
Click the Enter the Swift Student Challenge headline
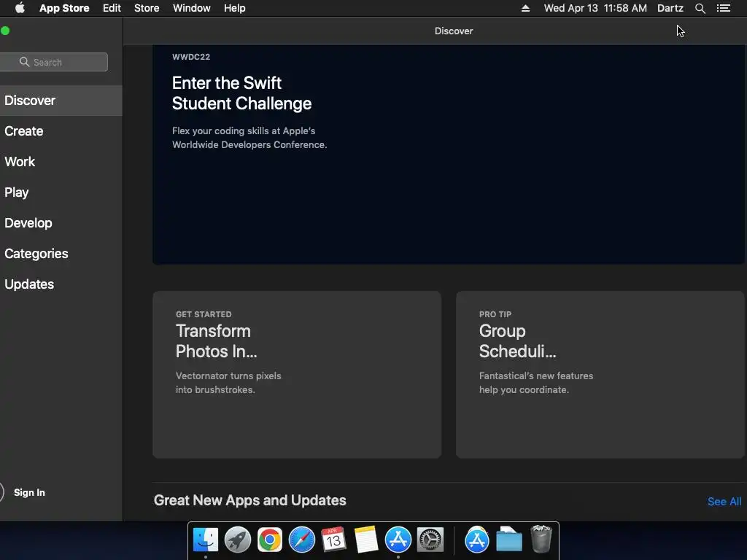(x=241, y=93)
